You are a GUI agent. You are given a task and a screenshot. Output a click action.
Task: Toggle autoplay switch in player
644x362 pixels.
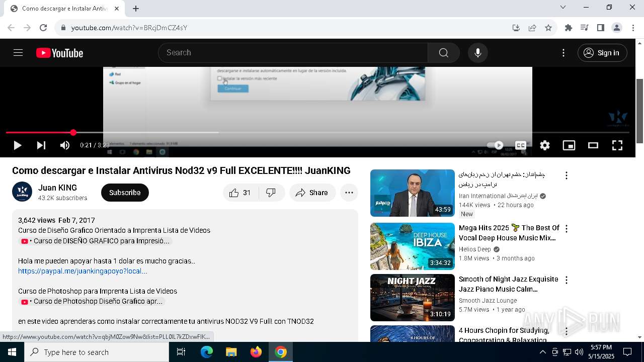496,145
